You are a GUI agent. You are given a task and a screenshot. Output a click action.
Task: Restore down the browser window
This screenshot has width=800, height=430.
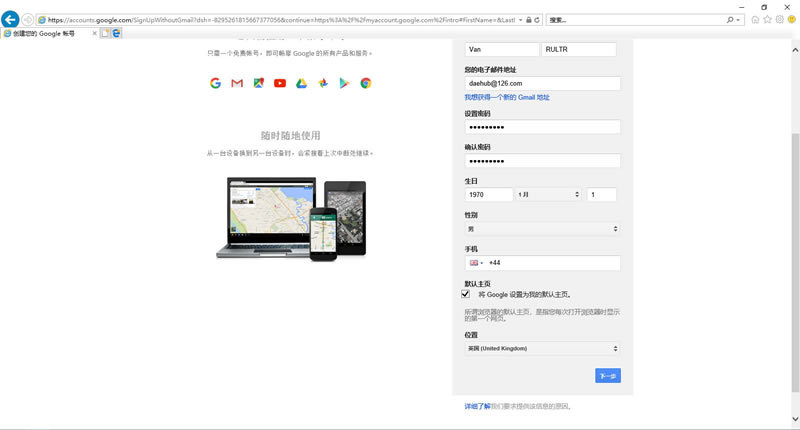(x=764, y=7)
